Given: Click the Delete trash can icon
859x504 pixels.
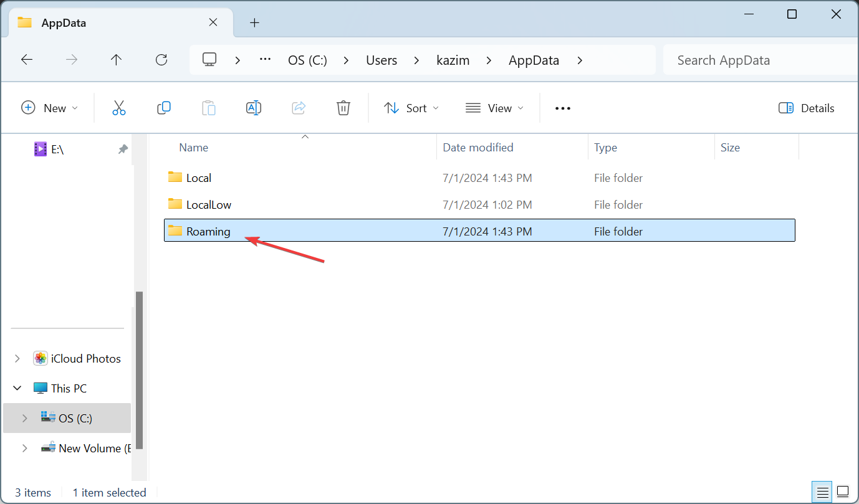Looking at the screenshot, I should [343, 108].
